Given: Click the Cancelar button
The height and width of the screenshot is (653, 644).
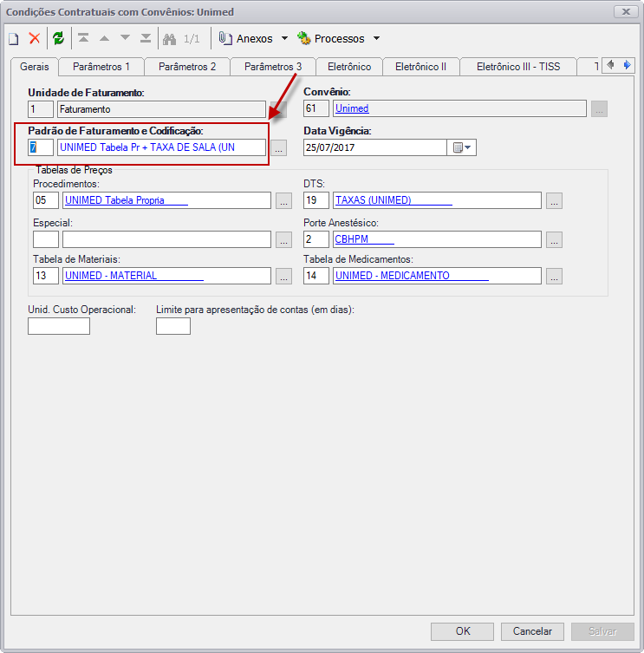Looking at the screenshot, I should [x=532, y=631].
